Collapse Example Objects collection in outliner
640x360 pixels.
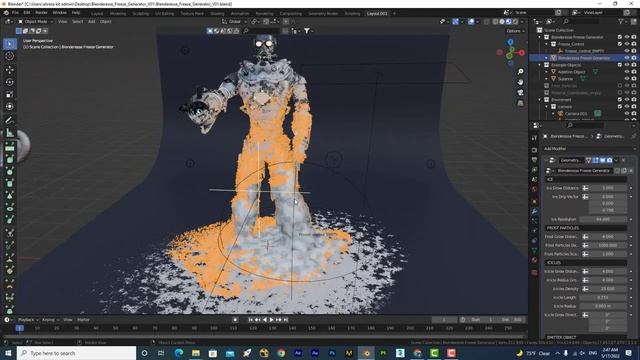tap(540, 65)
